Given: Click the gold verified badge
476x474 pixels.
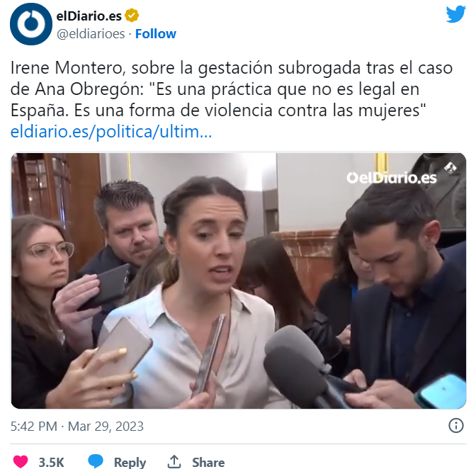Looking at the screenshot, I should click(132, 16).
